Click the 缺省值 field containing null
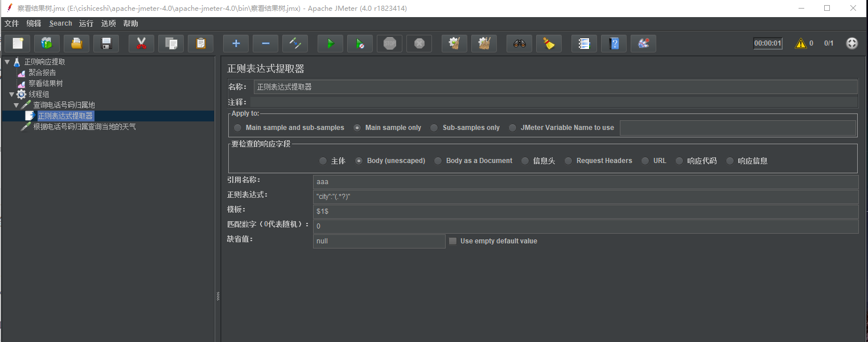868x342 pixels. (x=379, y=241)
